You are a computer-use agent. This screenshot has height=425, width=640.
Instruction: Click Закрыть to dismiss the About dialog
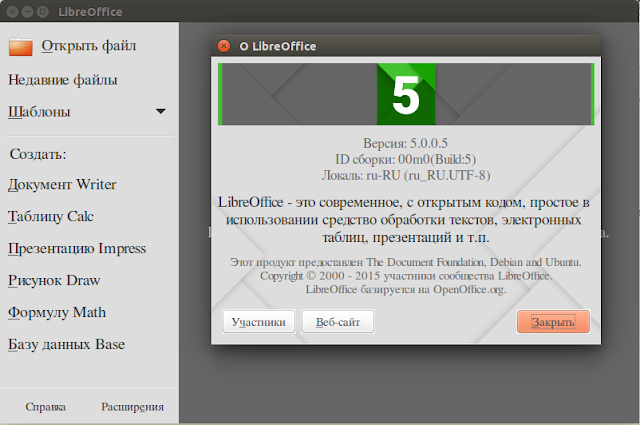click(553, 322)
